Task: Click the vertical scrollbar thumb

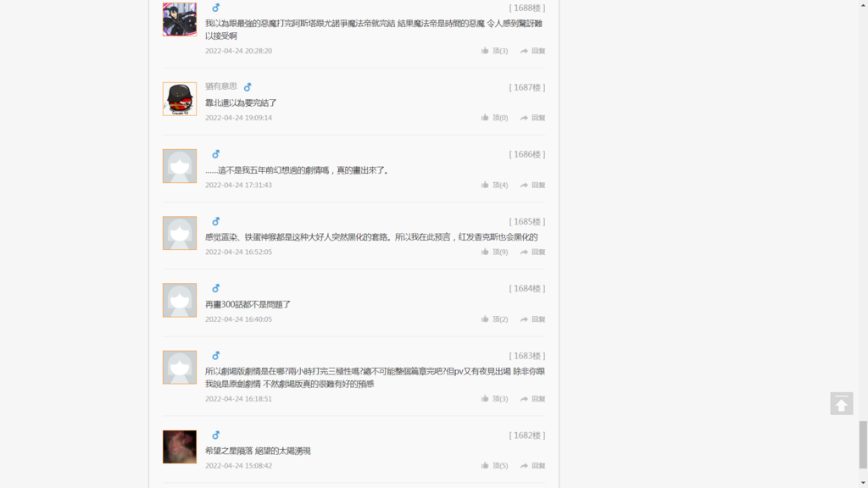Action: click(863, 444)
